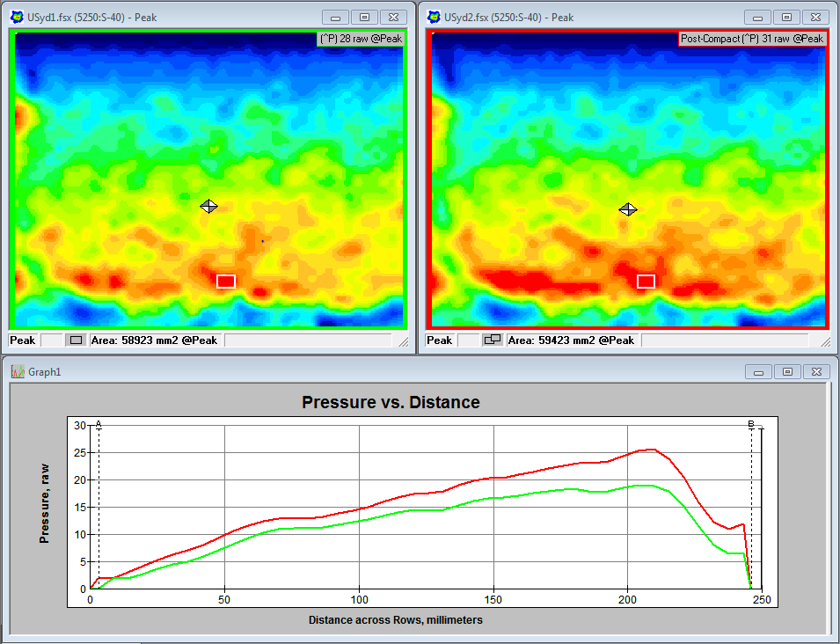Select the crosshair marker on the right pressure map

click(628, 209)
